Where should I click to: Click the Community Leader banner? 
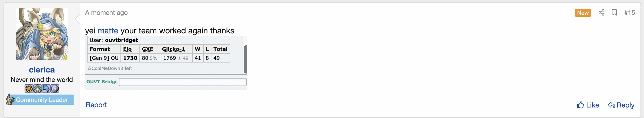pos(42,100)
